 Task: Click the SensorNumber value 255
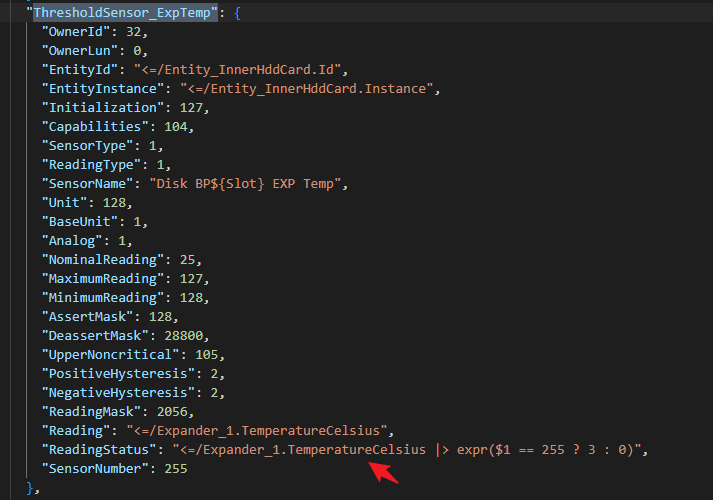pyautogui.click(x=173, y=468)
